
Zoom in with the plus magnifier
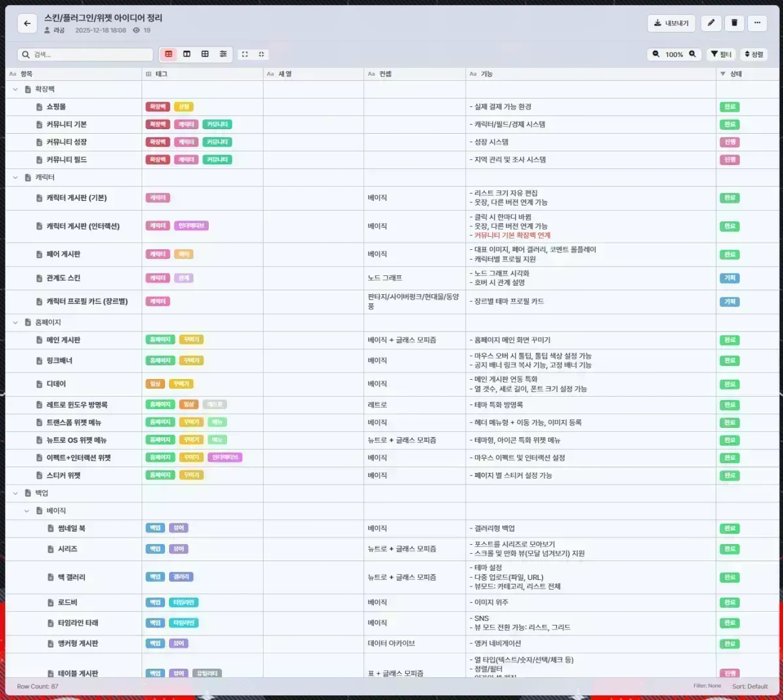click(x=692, y=54)
